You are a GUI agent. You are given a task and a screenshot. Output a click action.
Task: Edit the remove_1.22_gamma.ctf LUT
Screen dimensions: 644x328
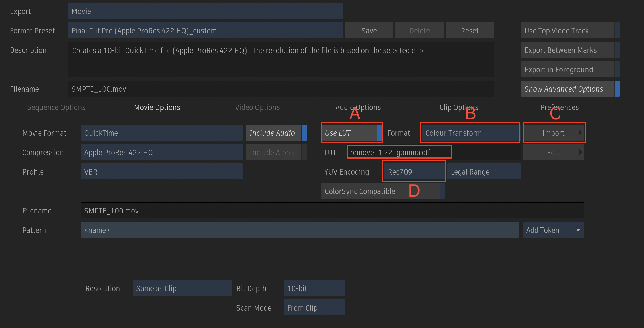(553, 152)
